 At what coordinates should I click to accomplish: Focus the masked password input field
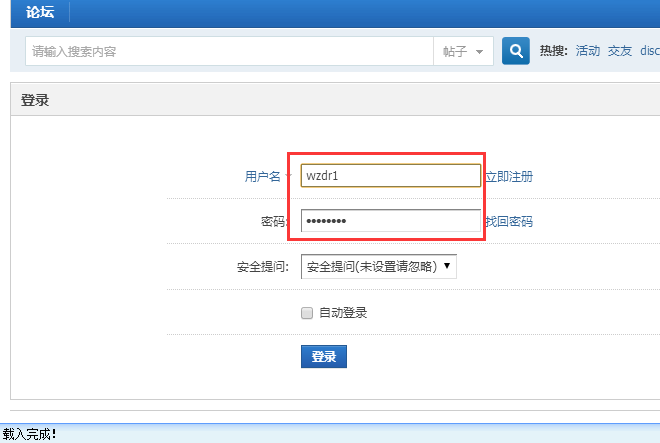pos(390,221)
